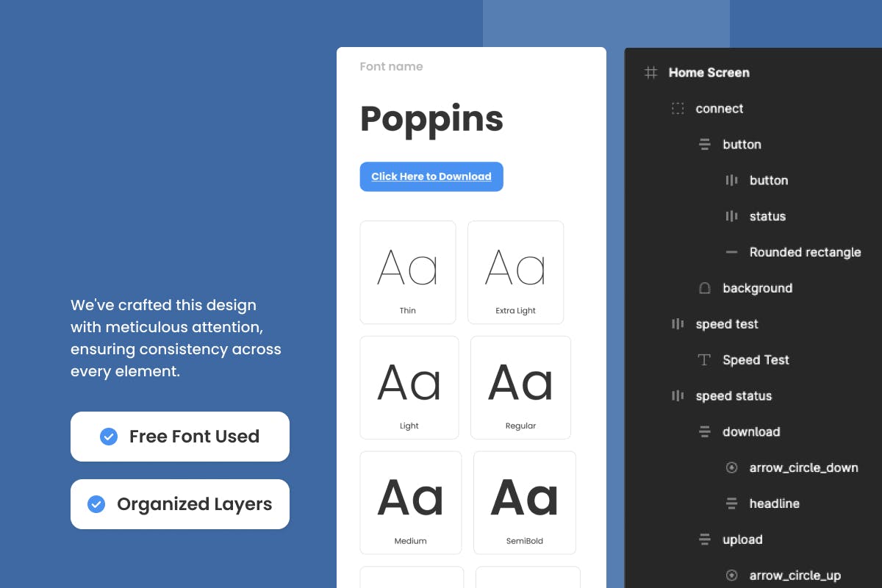Viewport: 882px width, 588px height.
Task: Select the Thin font weight card
Action: [x=408, y=272]
